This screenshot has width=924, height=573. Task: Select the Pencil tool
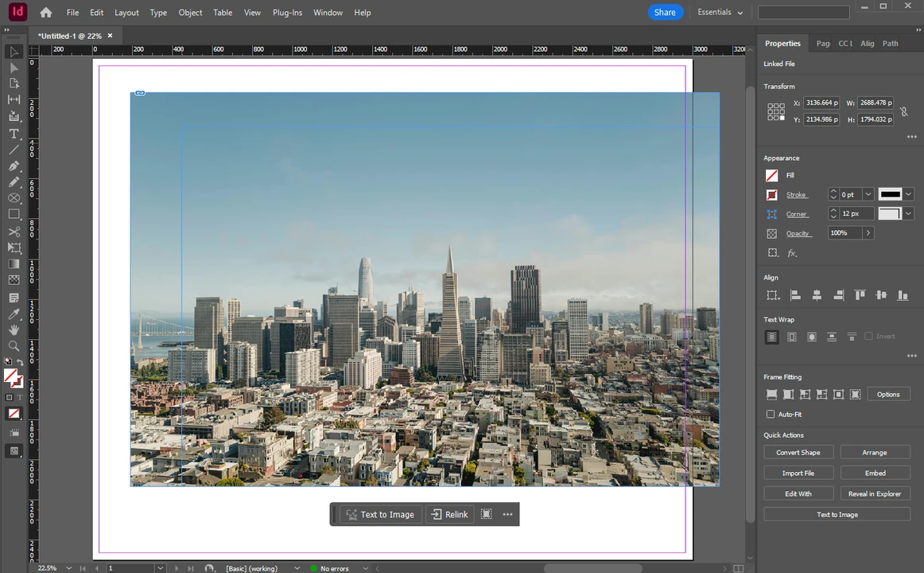14,182
